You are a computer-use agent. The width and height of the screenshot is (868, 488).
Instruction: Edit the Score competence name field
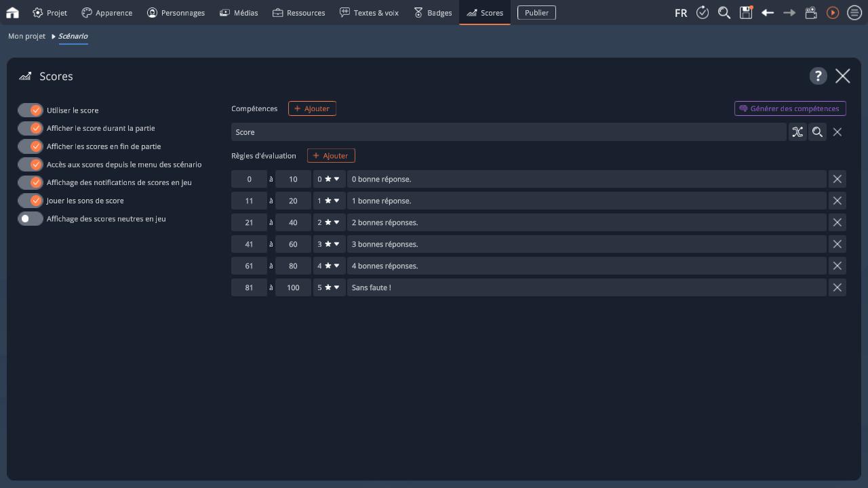point(509,132)
